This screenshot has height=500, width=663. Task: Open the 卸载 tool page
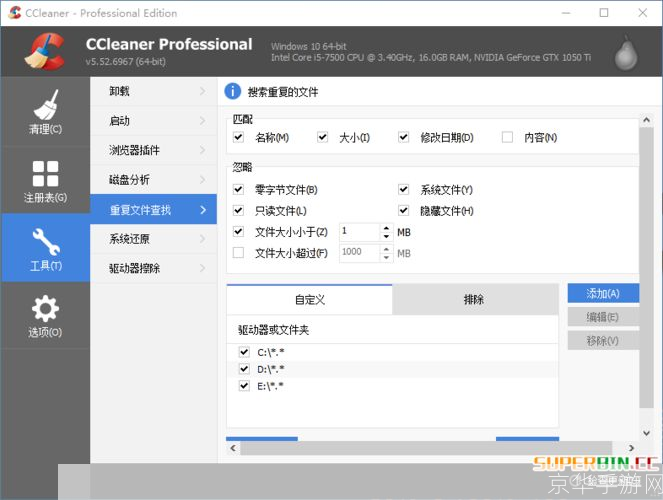click(x=153, y=91)
